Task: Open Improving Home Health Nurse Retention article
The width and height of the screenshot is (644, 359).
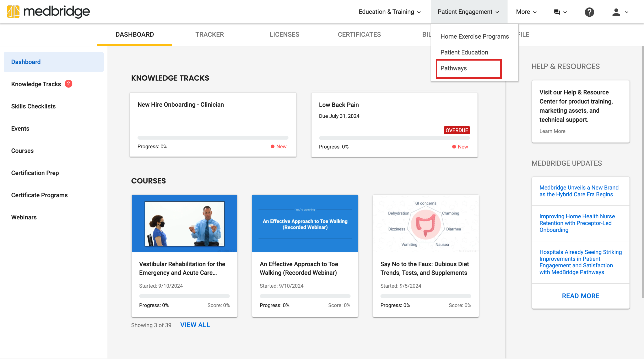Action: 577,223
